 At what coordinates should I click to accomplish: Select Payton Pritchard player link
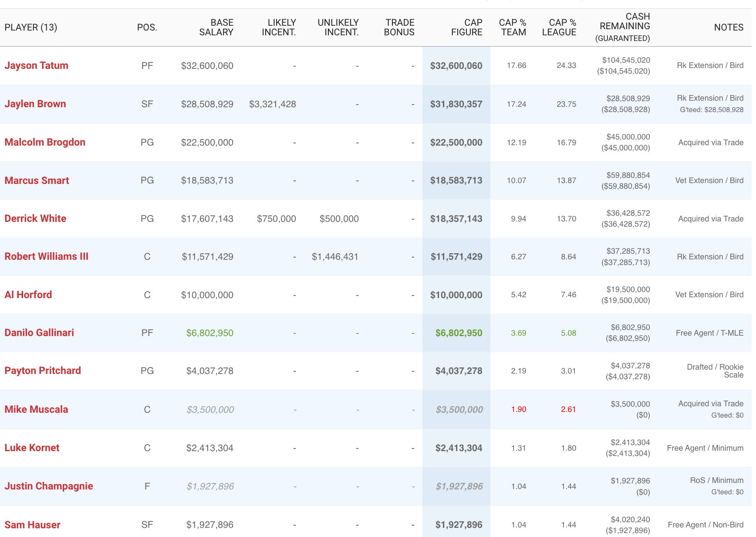[43, 371]
